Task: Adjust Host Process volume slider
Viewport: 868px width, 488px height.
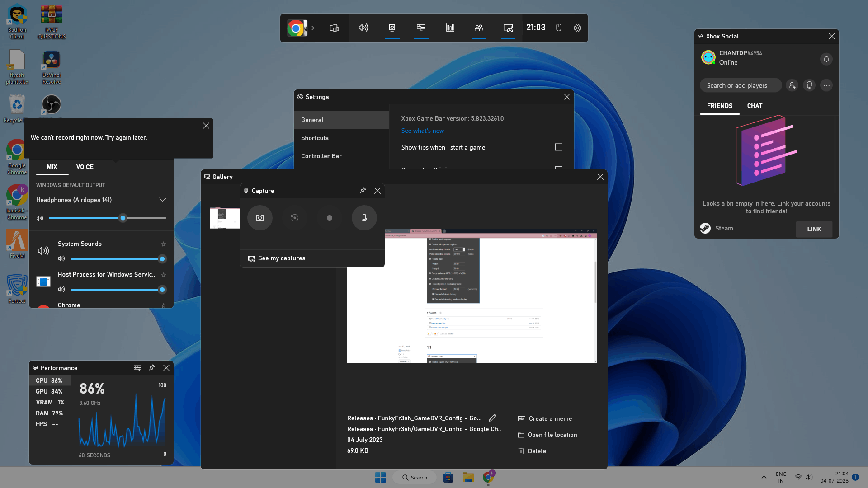Action: click(x=118, y=290)
